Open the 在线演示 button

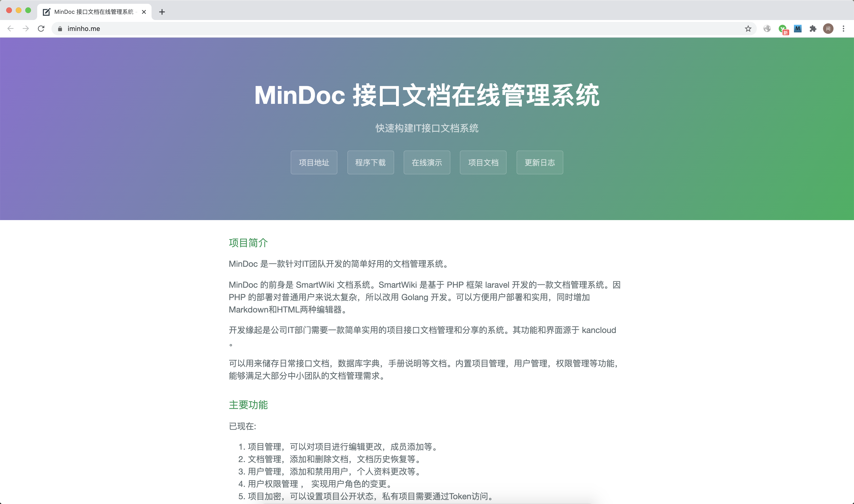click(427, 162)
